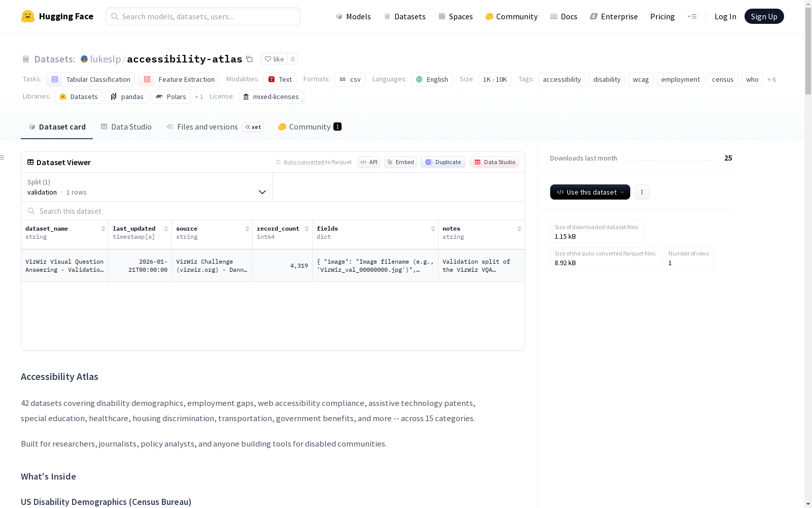Image resolution: width=812 pixels, height=508 pixels.
Task: Select the wcag tag
Action: (x=641, y=79)
